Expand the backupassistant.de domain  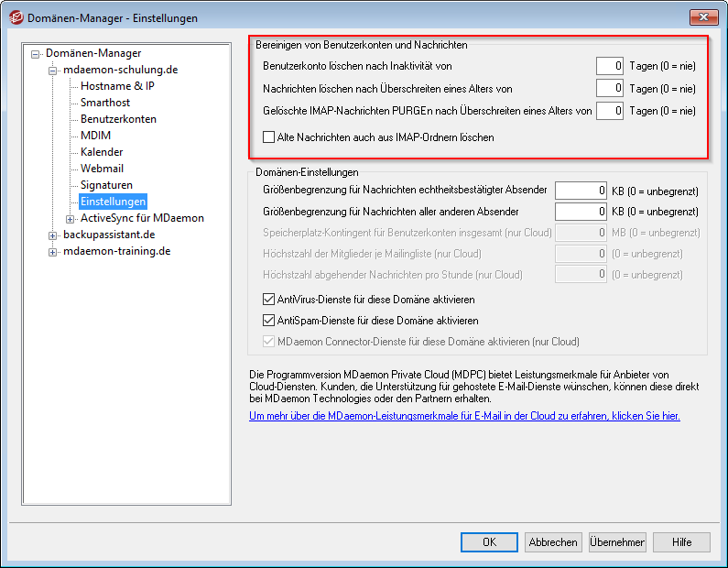point(53,235)
